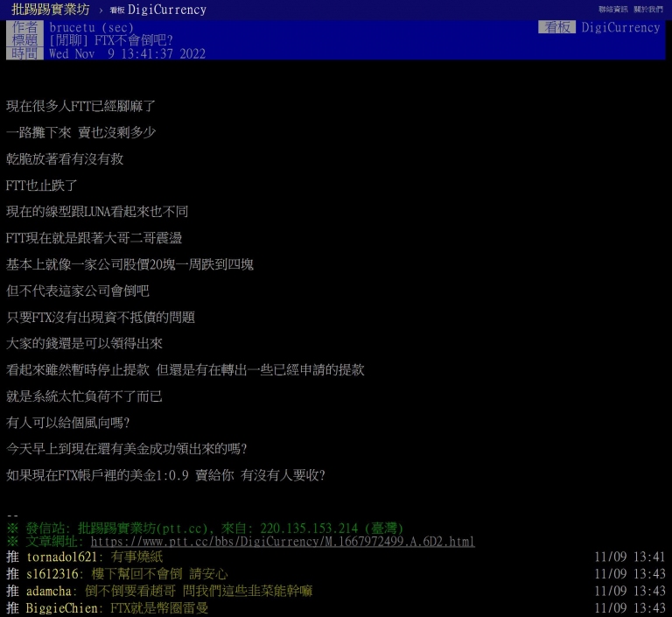Click the line 就是系統太忙負荷不了而已
The image size is (672, 617).
84,396
